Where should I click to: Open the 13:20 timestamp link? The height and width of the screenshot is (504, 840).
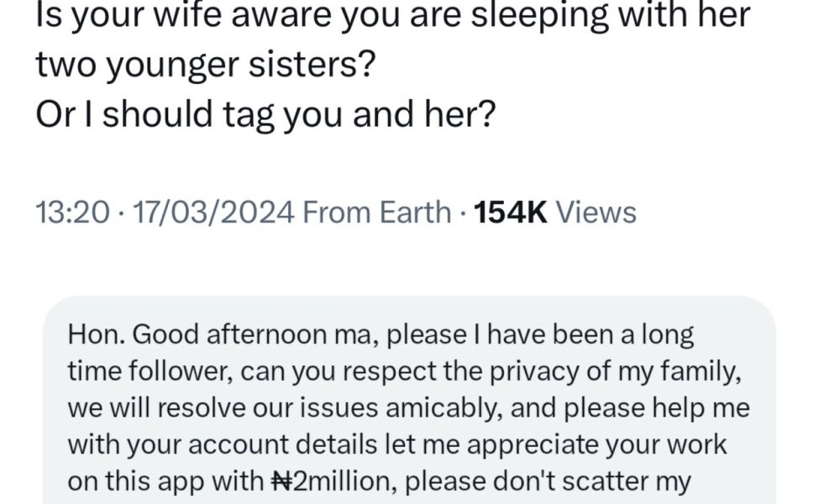(73, 212)
